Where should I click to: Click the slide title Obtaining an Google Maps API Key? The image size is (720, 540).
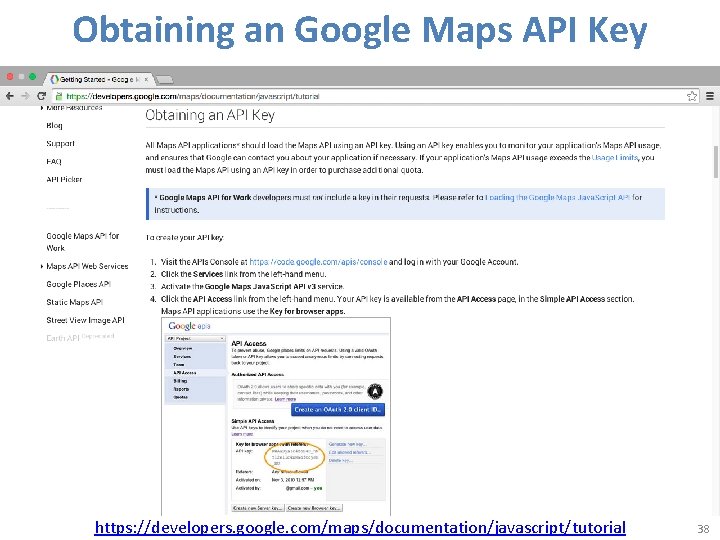pyautogui.click(x=360, y=29)
